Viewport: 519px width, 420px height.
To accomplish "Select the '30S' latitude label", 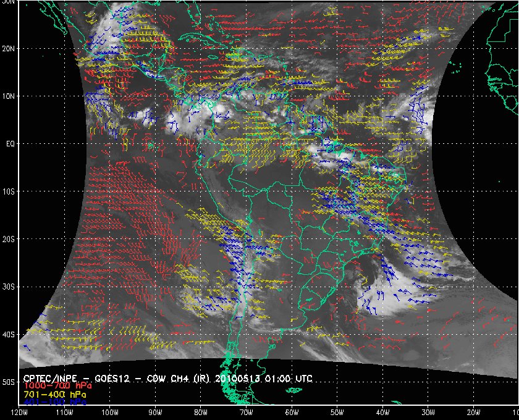I will tap(9, 287).
